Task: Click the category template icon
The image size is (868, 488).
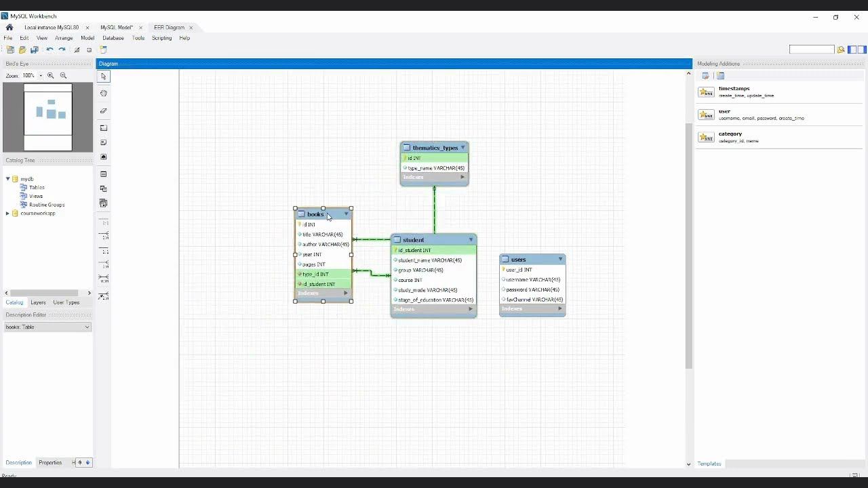Action: [707, 137]
